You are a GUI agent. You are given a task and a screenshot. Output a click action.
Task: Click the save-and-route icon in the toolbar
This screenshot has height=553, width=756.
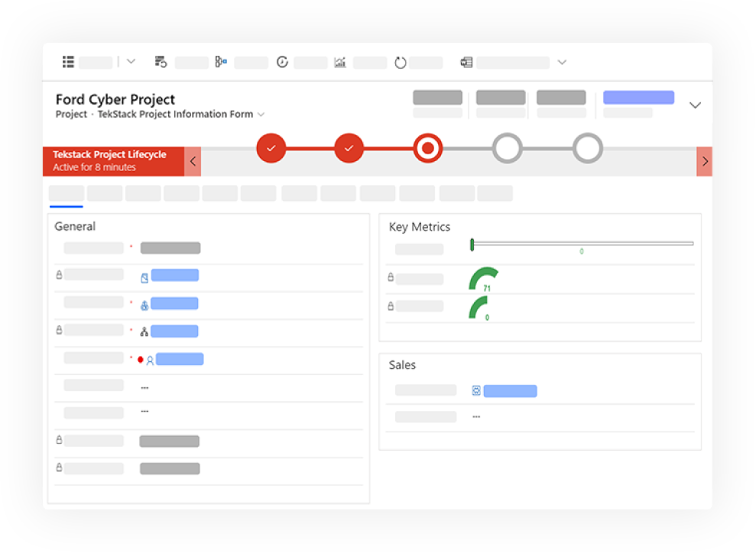click(x=160, y=62)
